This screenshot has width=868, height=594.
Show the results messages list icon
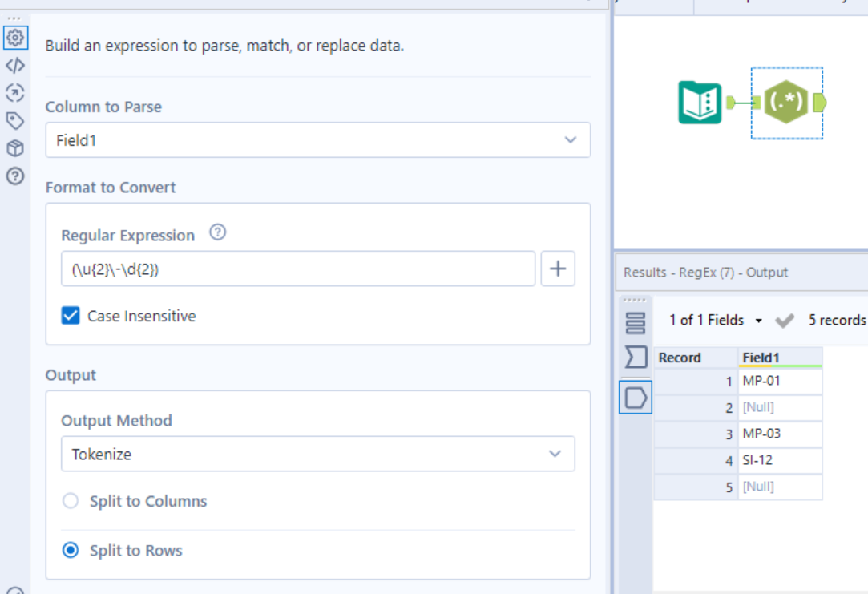[x=635, y=322]
